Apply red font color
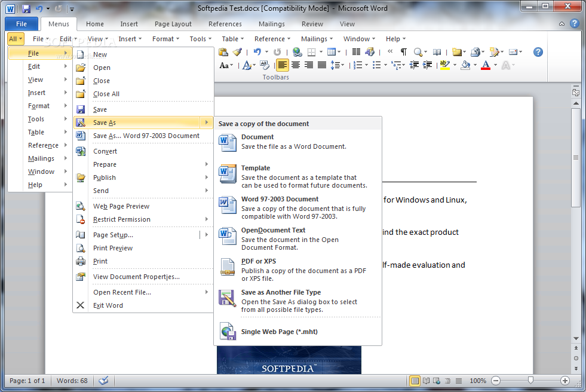This screenshot has width=586, height=392. click(486, 65)
